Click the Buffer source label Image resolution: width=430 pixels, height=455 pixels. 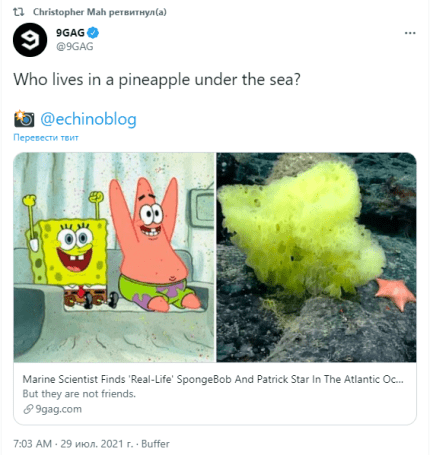coord(155,444)
